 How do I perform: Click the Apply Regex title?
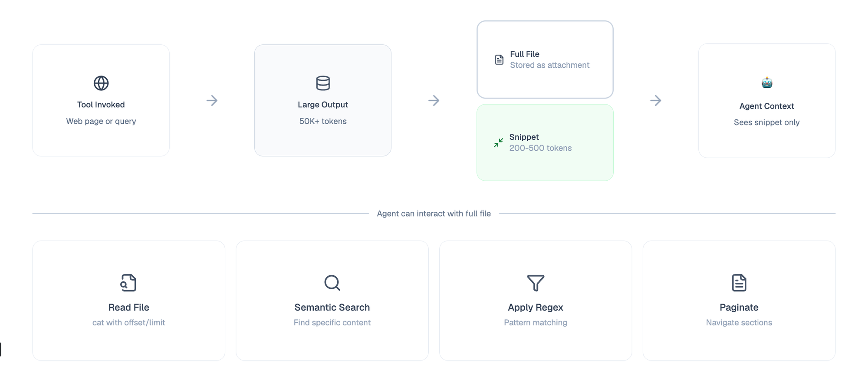click(536, 308)
